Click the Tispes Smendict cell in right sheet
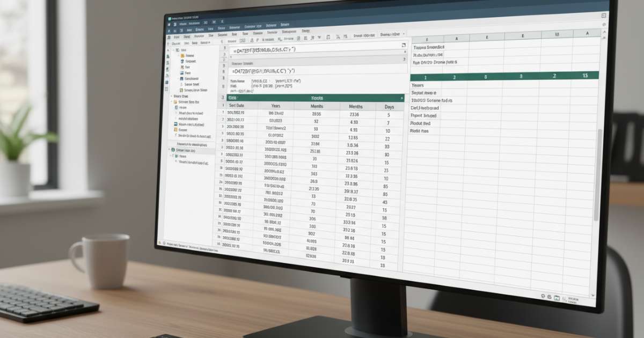The height and width of the screenshot is (338, 644). [x=428, y=47]
